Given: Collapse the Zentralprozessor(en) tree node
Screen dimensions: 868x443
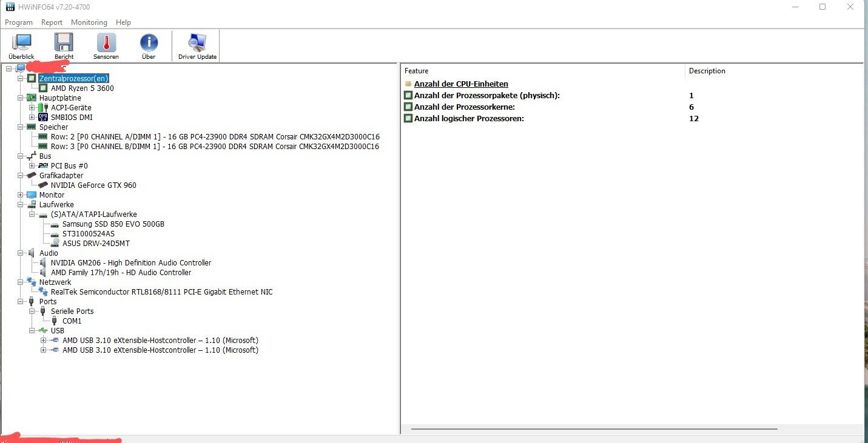Looking at the screenshot, I should click(x=21, y=79).
